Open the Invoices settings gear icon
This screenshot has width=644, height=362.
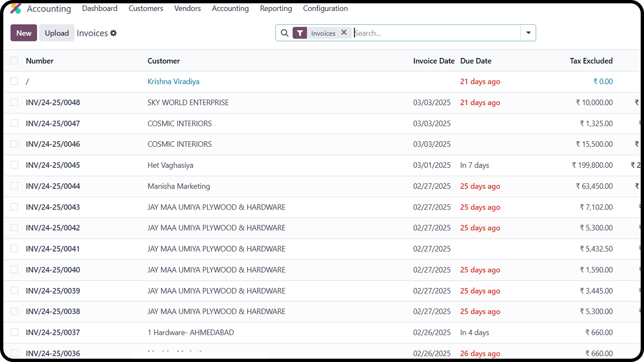(113, 33)
